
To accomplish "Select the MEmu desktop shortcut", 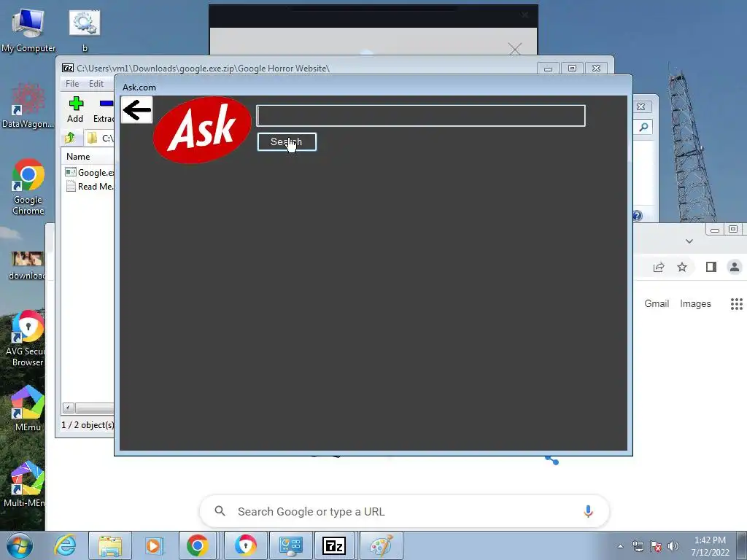I will point(28,408).
